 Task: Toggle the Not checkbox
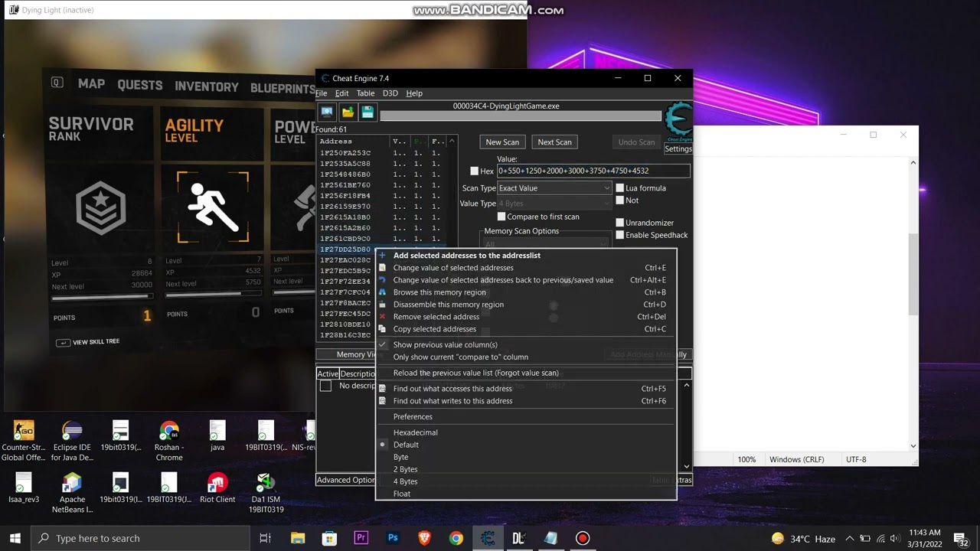tap(620, 201)
